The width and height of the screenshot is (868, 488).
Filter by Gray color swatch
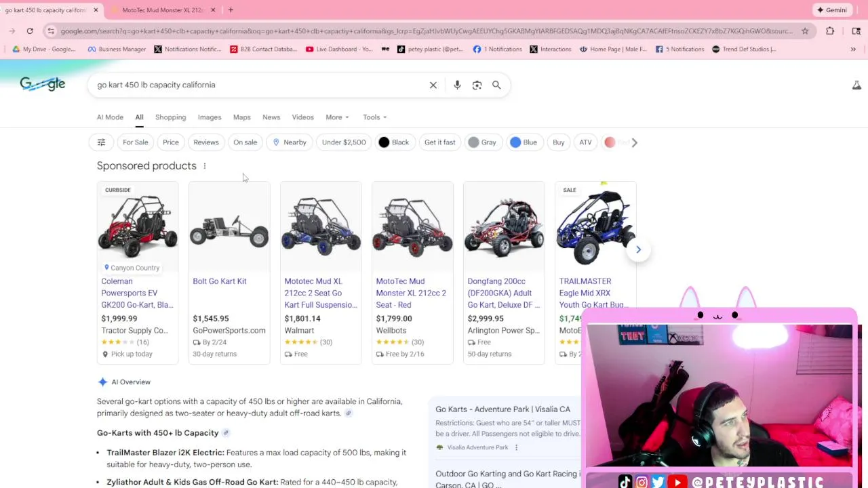pyautogui.click(x=483, y=142)
